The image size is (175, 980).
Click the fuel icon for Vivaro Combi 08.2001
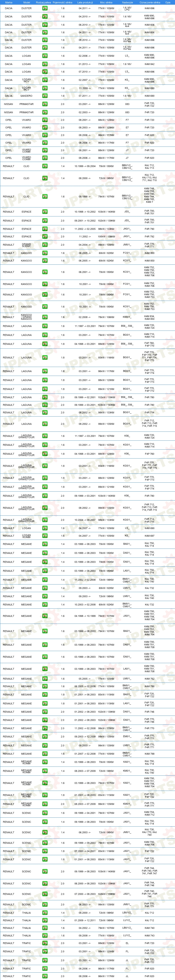tap(45, 150)
